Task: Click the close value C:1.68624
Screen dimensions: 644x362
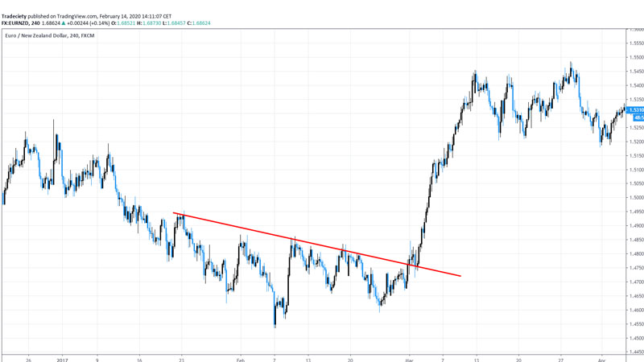Action: click(x=199, y=23)
